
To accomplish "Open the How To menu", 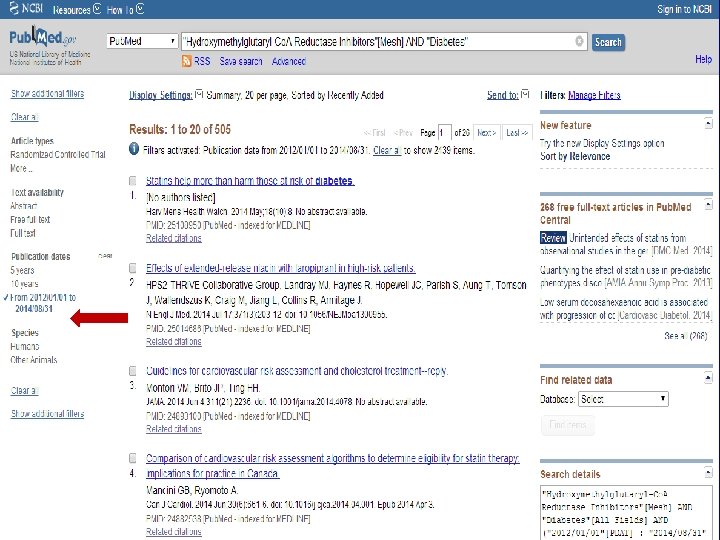I will pos(125,9).
